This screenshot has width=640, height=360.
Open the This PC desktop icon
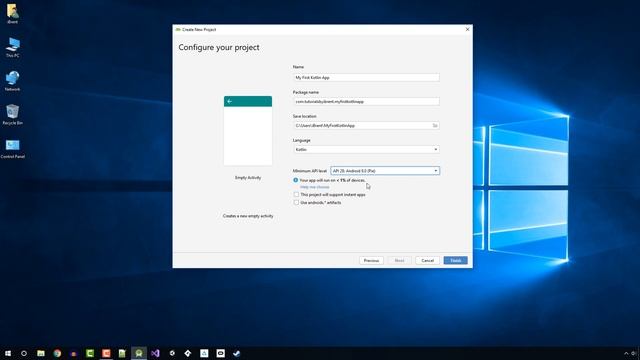click(x=13, y=47)
